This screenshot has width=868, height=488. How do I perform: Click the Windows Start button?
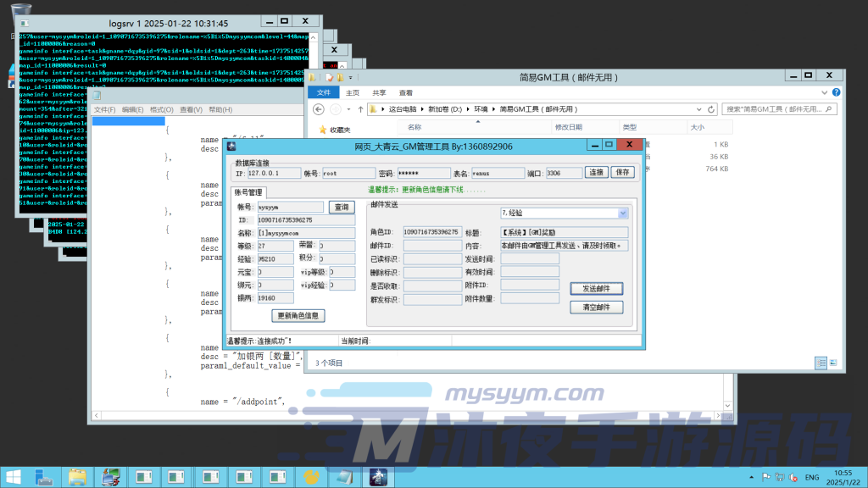point(15,476)
